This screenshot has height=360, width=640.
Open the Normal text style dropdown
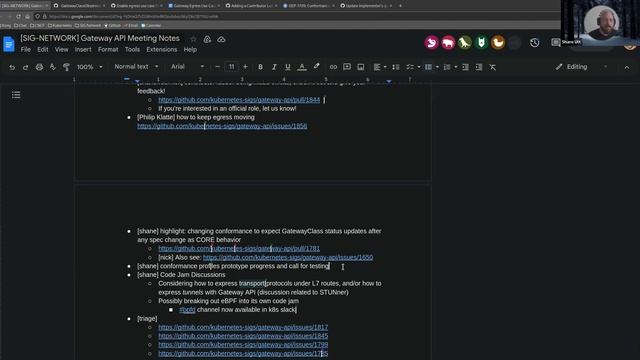point(136,67)
